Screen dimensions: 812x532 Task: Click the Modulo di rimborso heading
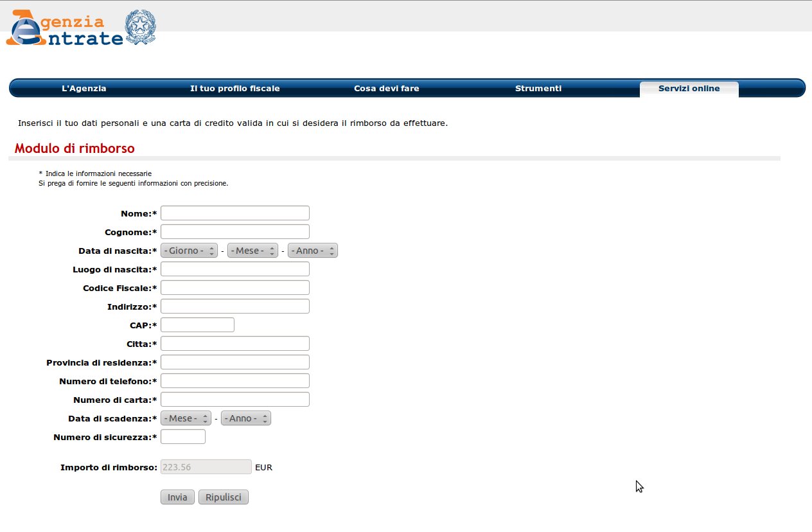[75, 148]
